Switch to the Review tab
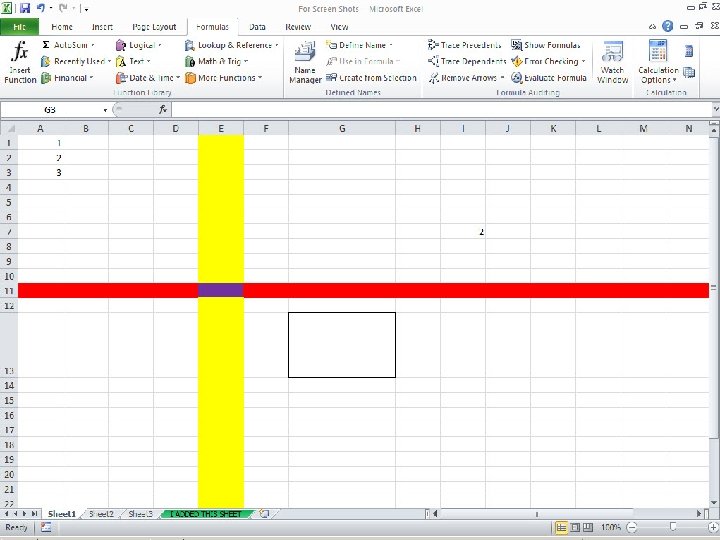 [298, 27]
